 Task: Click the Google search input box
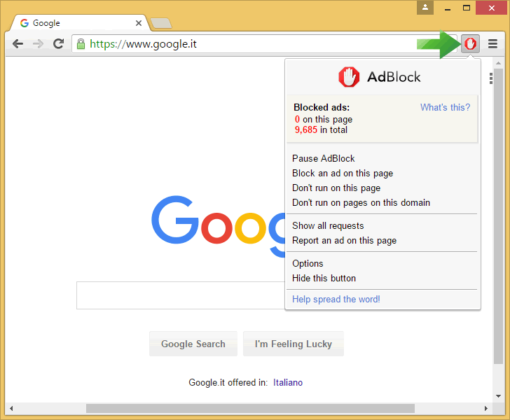click(x=181, y=295)
